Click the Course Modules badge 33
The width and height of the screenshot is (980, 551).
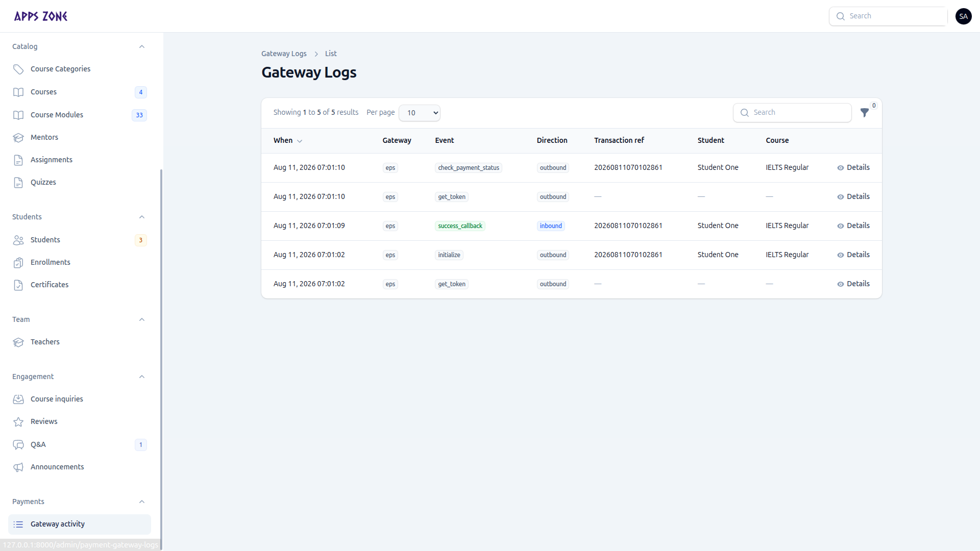pyautogui.click(x=139, y=115)
